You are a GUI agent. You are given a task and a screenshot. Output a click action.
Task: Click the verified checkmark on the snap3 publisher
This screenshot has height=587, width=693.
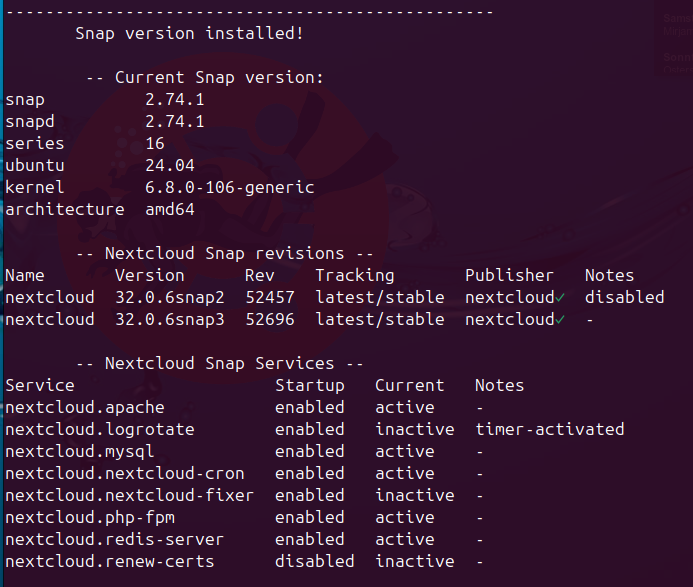point(560,319)
